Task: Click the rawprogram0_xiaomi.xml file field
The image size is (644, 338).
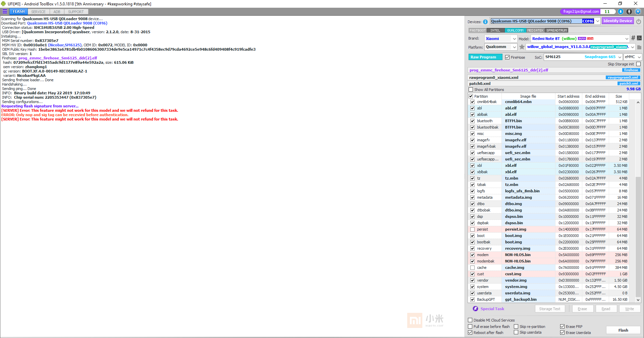Action: pos(555,78)
